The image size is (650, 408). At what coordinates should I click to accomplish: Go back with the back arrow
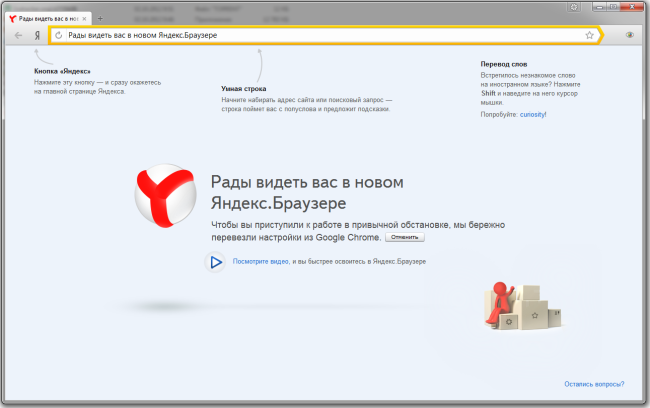18,36
